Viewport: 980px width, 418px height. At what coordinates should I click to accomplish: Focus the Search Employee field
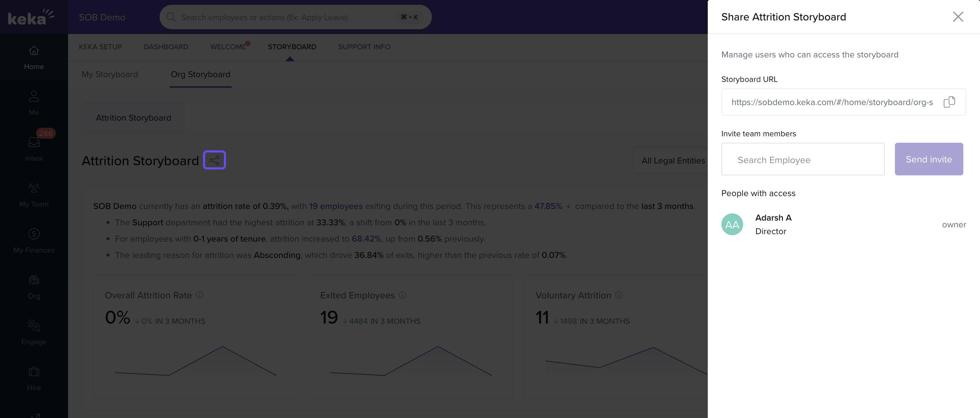802,159
